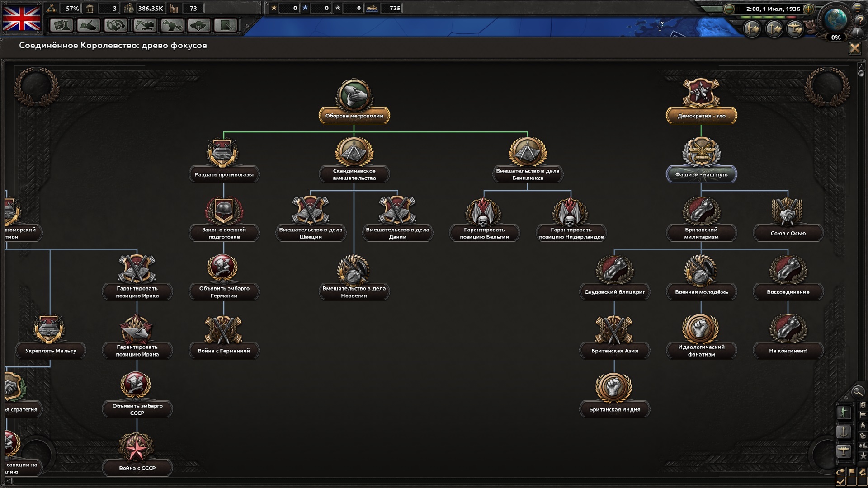This screenshot has height=488, width=868.
Task: Open the main game menu icon
Action: [x=858, y=8]
